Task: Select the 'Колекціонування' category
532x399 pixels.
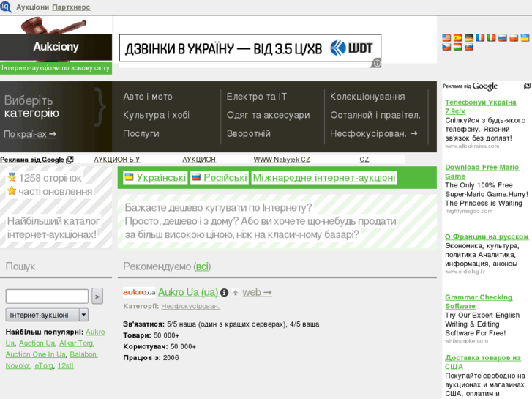Action: click(367, 97)
